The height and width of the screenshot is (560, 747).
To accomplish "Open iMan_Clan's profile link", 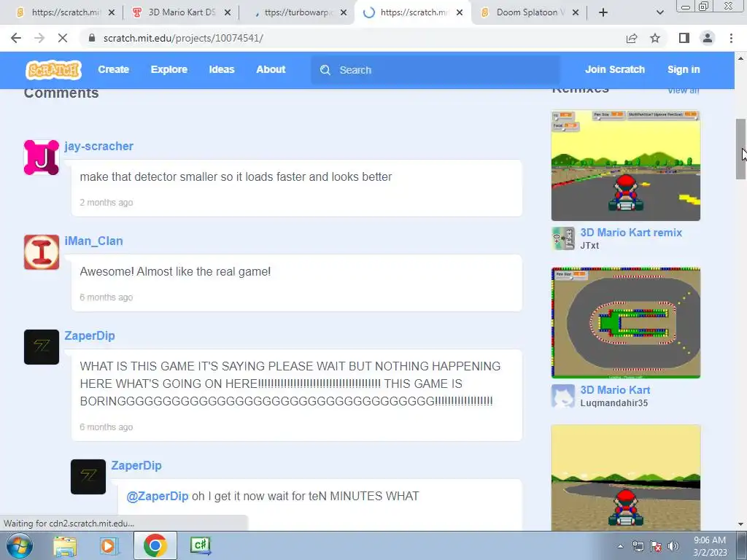I will click(93, 241).
